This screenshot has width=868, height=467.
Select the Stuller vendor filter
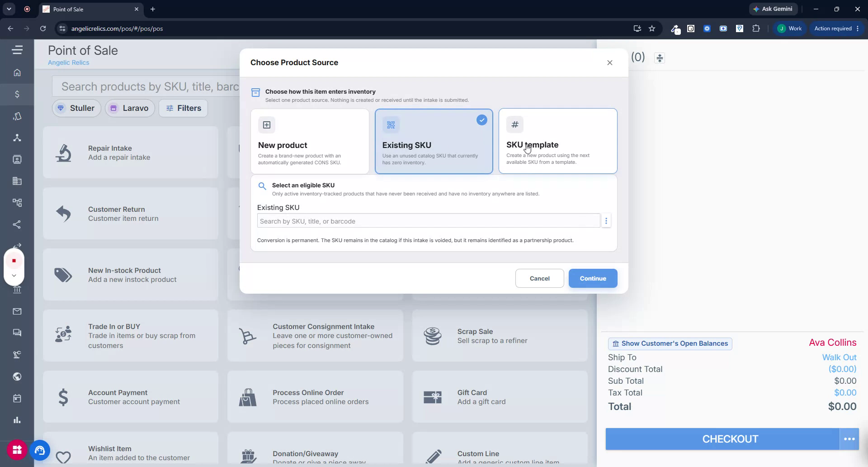click(76, 108)
